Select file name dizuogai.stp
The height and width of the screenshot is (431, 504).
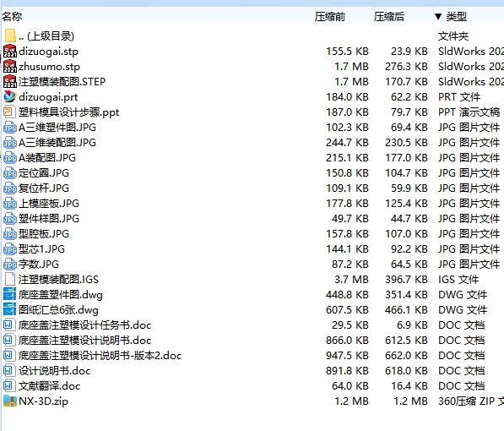pos(48,52)
